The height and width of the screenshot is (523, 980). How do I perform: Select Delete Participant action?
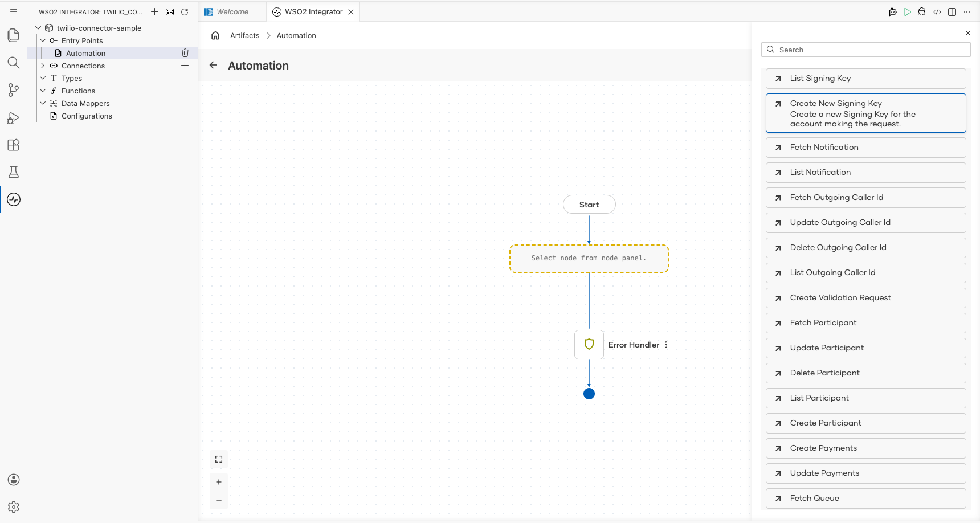(x=866, y=373)
